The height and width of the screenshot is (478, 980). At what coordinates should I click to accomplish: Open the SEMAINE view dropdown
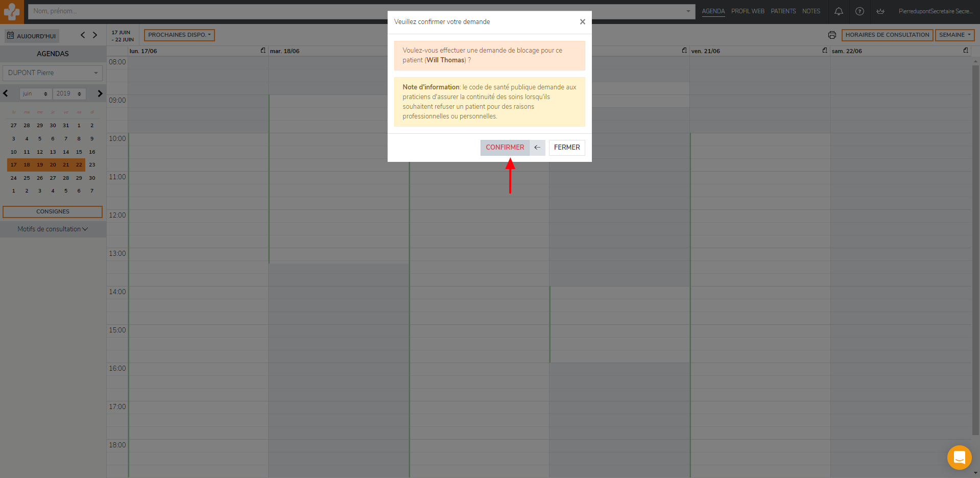[954, 35]
